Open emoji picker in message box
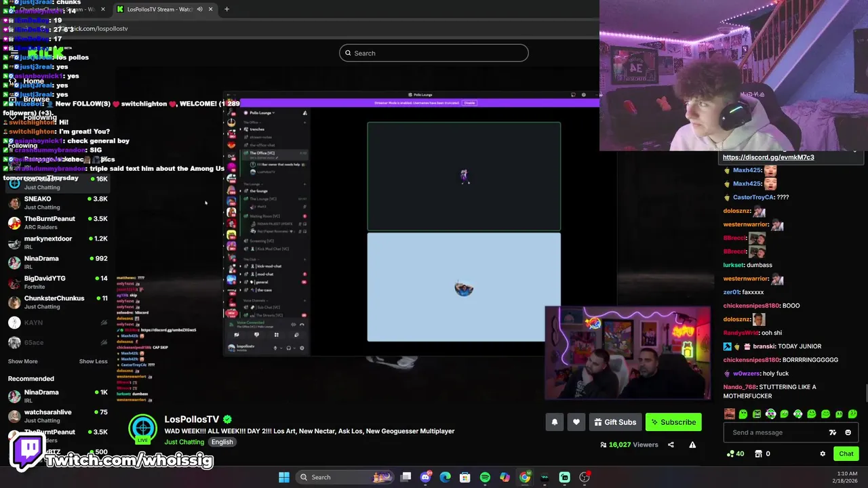The height and width of the screenshot is (488, 868). tap(848, 432)
